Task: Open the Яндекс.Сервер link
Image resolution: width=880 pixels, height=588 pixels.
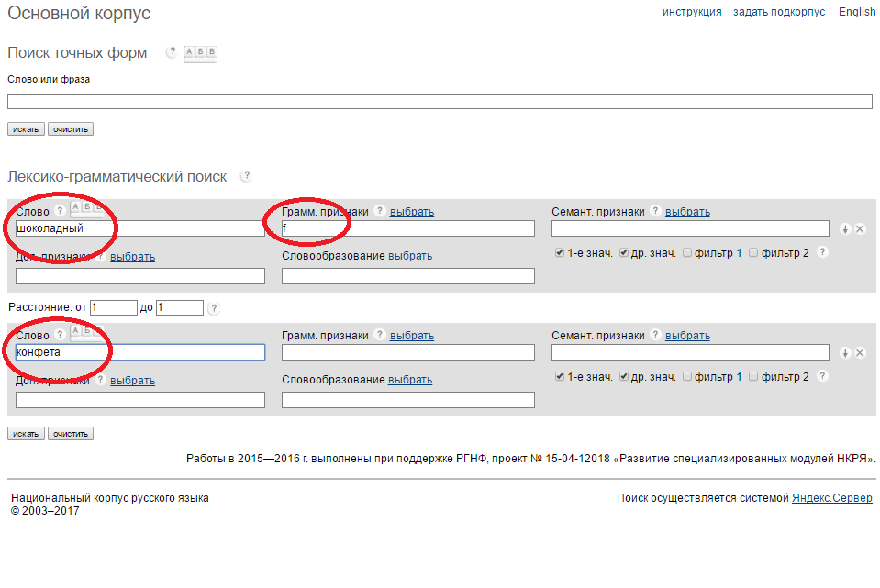Action: pyautogui.click(x=831, y=498)
